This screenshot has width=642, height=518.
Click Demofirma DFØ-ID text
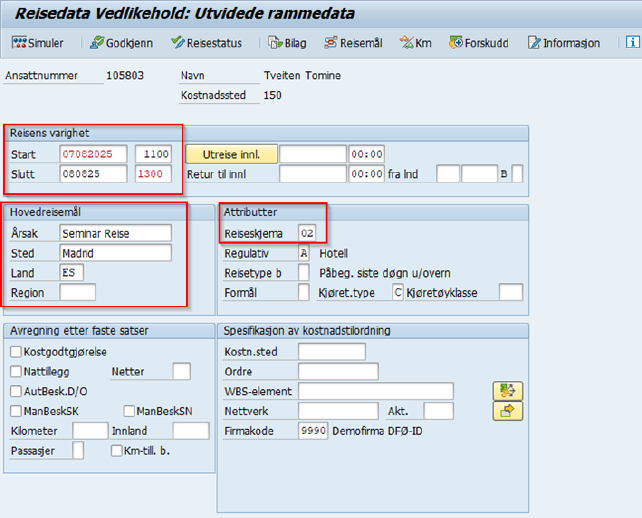click(x=377, y=431)
